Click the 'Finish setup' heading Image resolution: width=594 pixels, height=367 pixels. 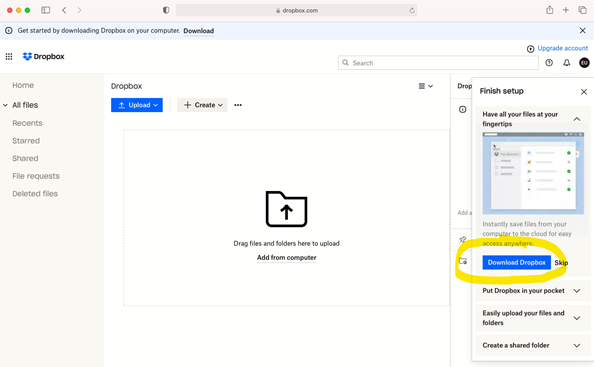point(502,91)
